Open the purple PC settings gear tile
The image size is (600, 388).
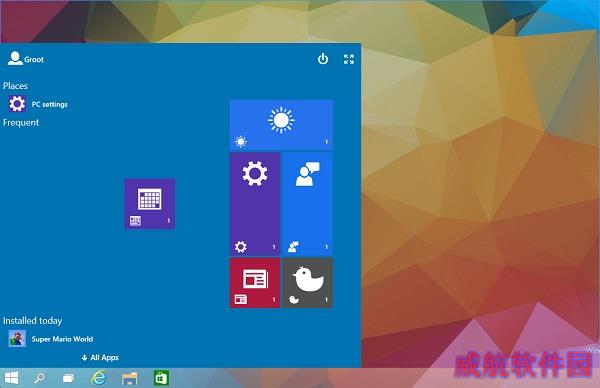255,204
